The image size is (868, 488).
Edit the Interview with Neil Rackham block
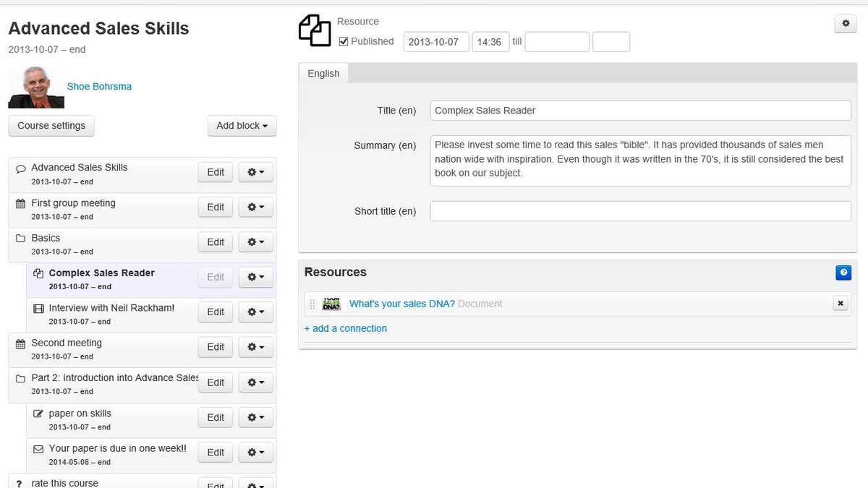pyautogui.click(x=216, y=312)
